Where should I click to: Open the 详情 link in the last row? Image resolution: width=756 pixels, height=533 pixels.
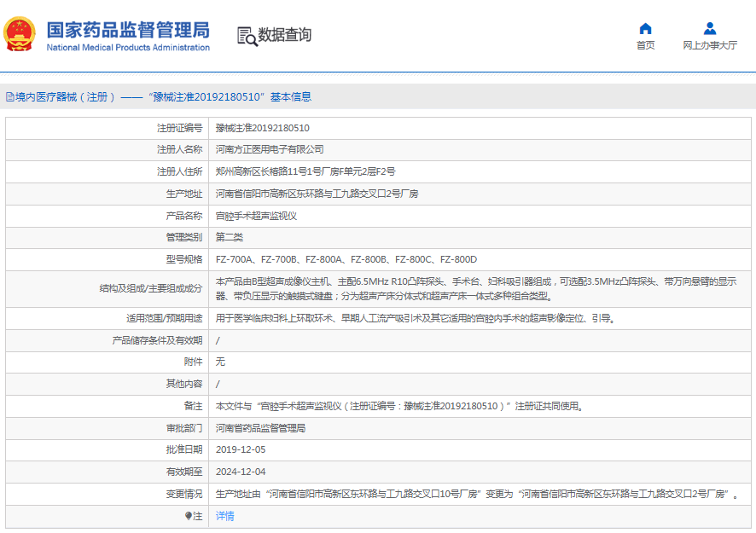coord(224,516)
